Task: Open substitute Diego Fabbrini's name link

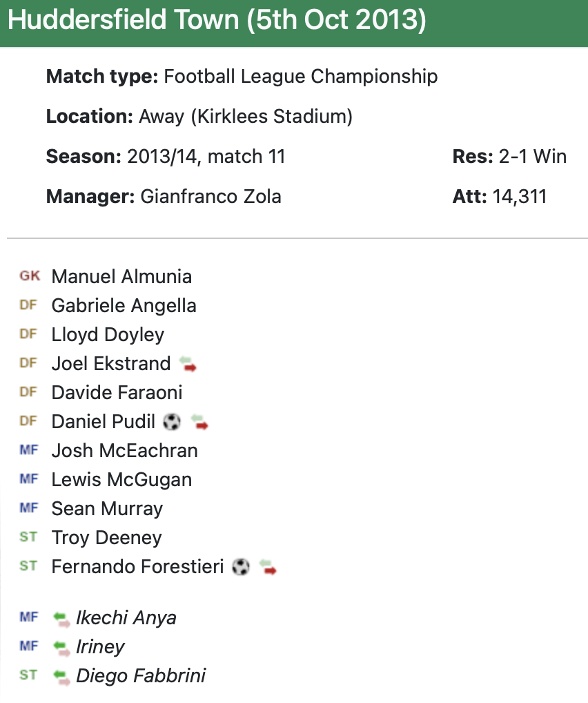Action: point(141,676)
